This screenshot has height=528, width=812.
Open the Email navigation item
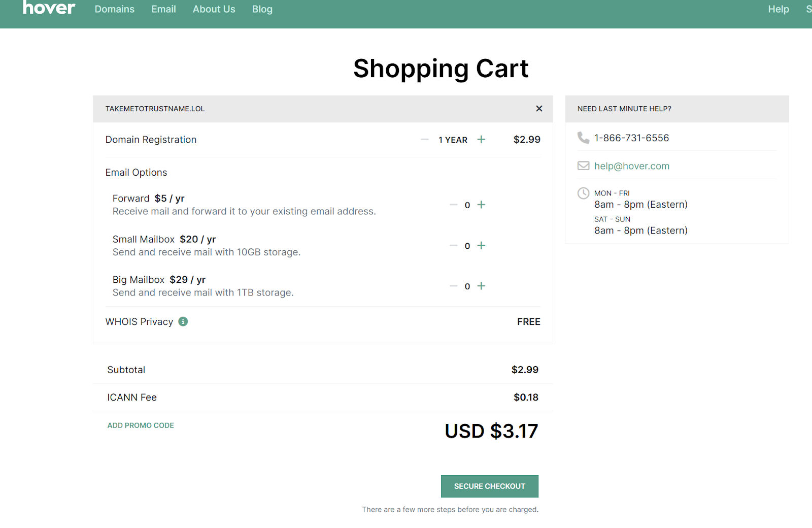tap(163, 9)
